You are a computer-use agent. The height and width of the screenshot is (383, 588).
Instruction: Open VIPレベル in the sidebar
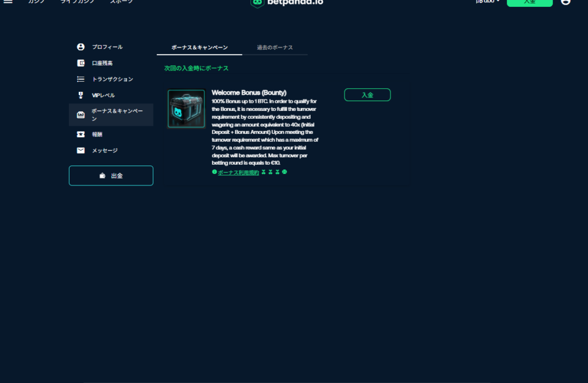coord(111,95)
